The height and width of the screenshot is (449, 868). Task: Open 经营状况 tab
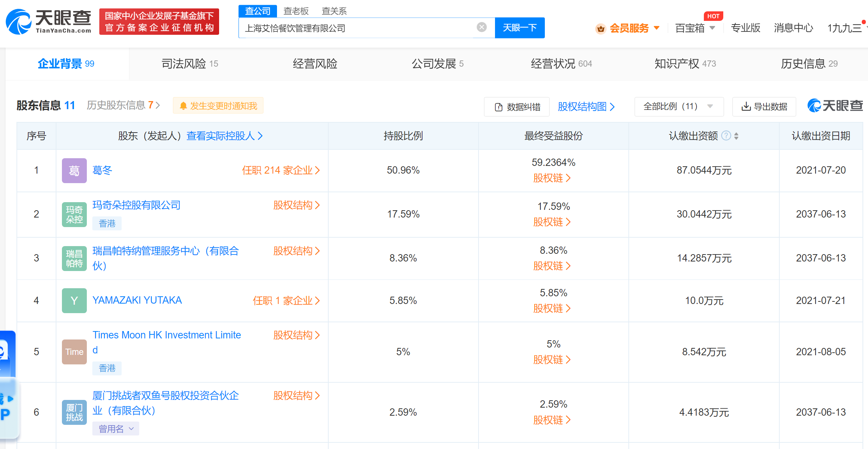tap(561, 64)
